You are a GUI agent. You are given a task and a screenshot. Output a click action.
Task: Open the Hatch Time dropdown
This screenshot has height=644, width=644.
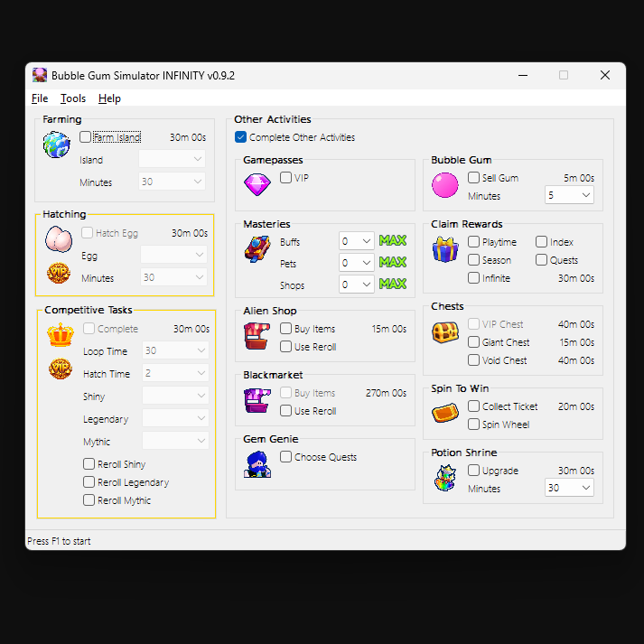pyautogui.click(x=176, y=373)
